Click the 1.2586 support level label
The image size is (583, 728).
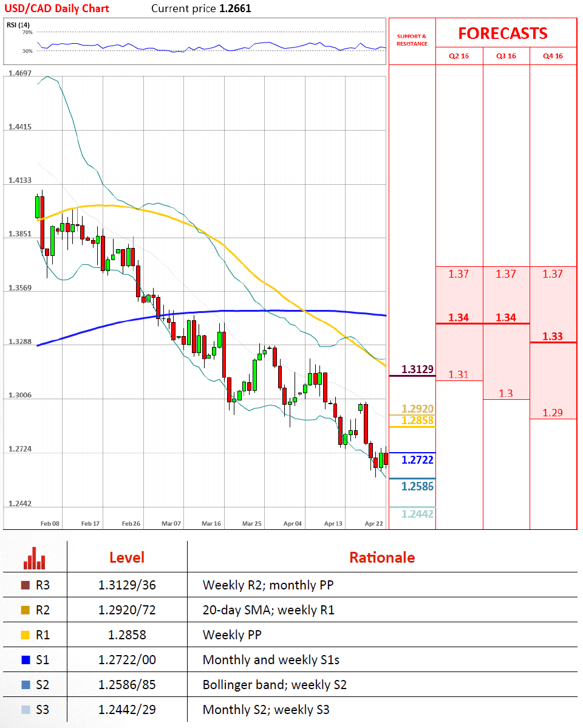[x=417, y=487]
